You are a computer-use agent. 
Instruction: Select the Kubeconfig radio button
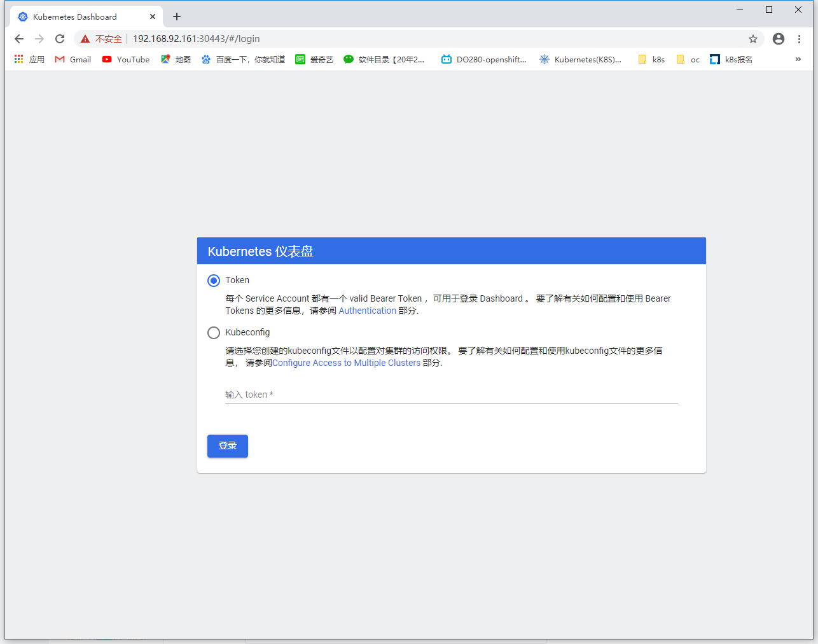point(214,333)
